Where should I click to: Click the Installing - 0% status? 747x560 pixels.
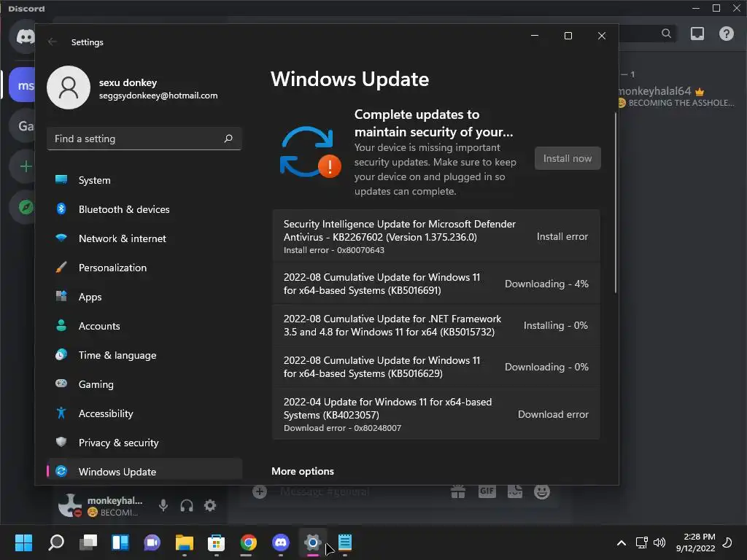555,325
